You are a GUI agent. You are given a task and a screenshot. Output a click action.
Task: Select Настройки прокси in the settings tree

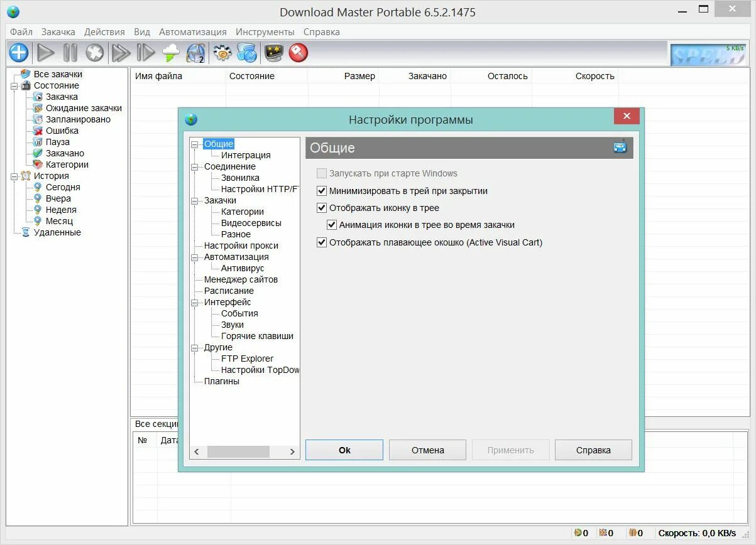click(x=241, y=246)
